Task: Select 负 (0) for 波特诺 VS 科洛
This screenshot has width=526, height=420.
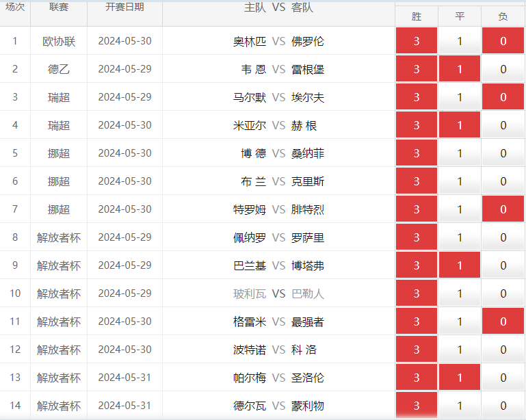Action: [503, 350]
